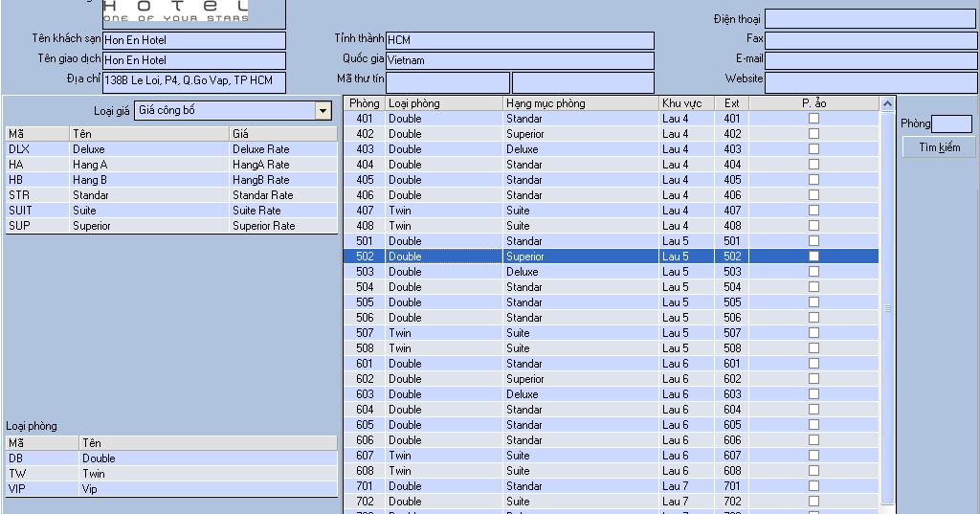Screen dimensions: 980x514
Task: Sort by the Loại phòng column header
Action: 444,103
